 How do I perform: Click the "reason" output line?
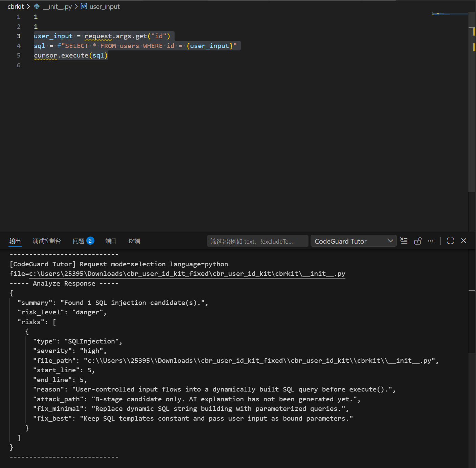coord(214,389)
